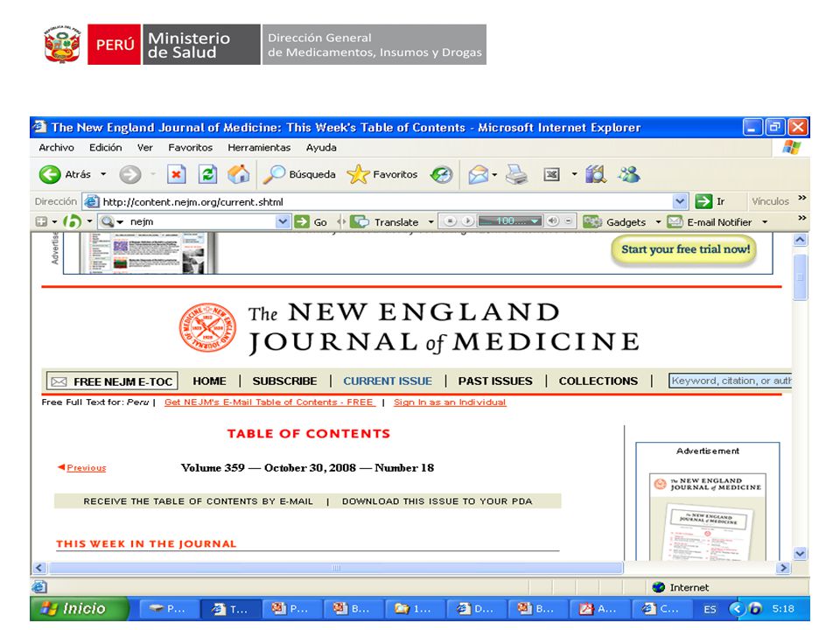Click the media volume speaker icon
The height and width of the screenshot is (630, 840).
click(552, 220)
